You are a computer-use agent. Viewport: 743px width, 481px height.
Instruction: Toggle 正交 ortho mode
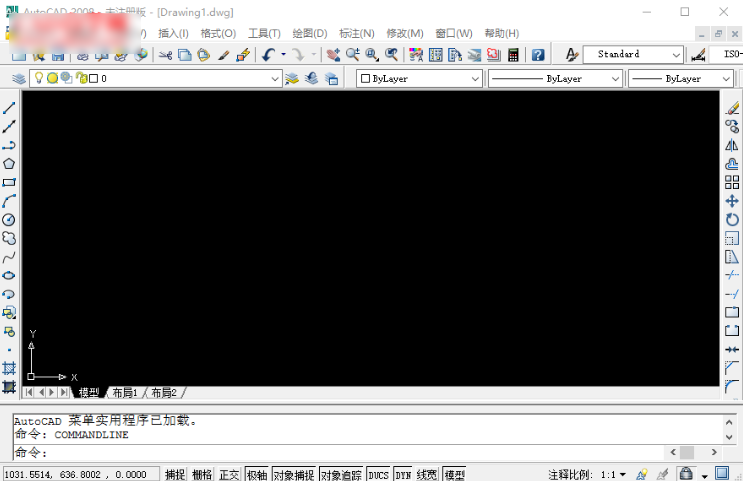(x=229, y=474)
